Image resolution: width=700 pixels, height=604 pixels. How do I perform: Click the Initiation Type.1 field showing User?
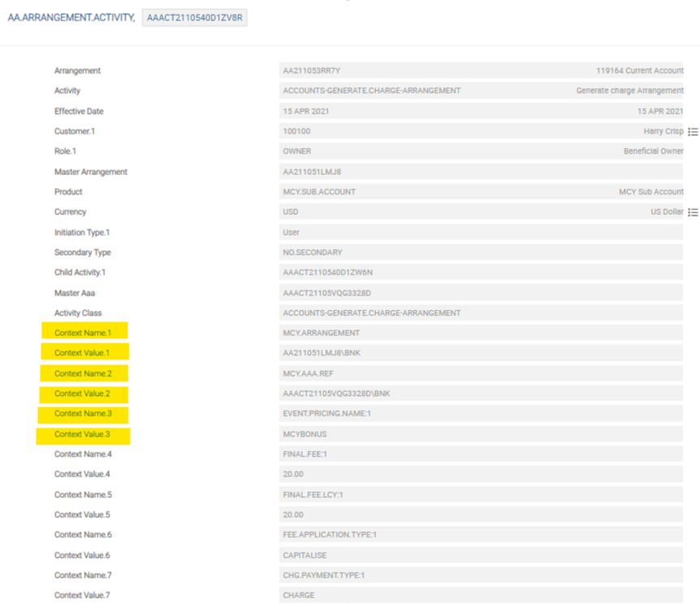coord(480,232)
